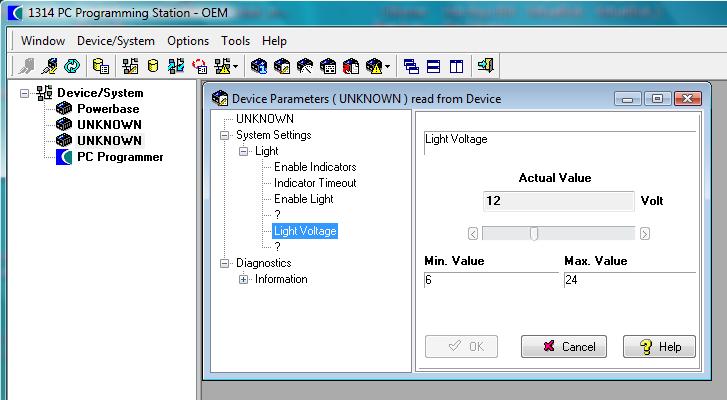Screen dimensions: 727x400
Task: Collapse the System Settings tree node
Action: tap(225, 135)
